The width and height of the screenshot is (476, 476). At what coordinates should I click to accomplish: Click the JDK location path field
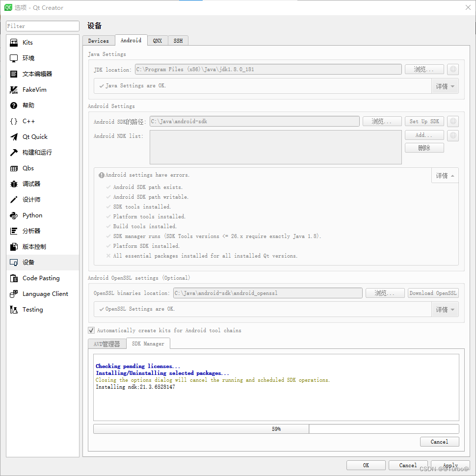[268, 69]
